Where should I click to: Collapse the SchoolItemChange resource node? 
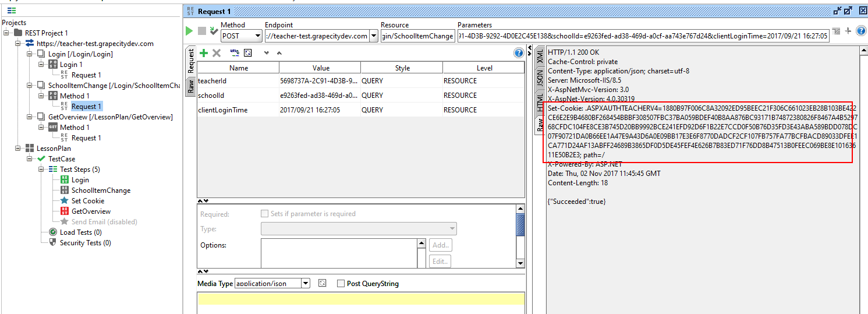(x=30, y=86)
